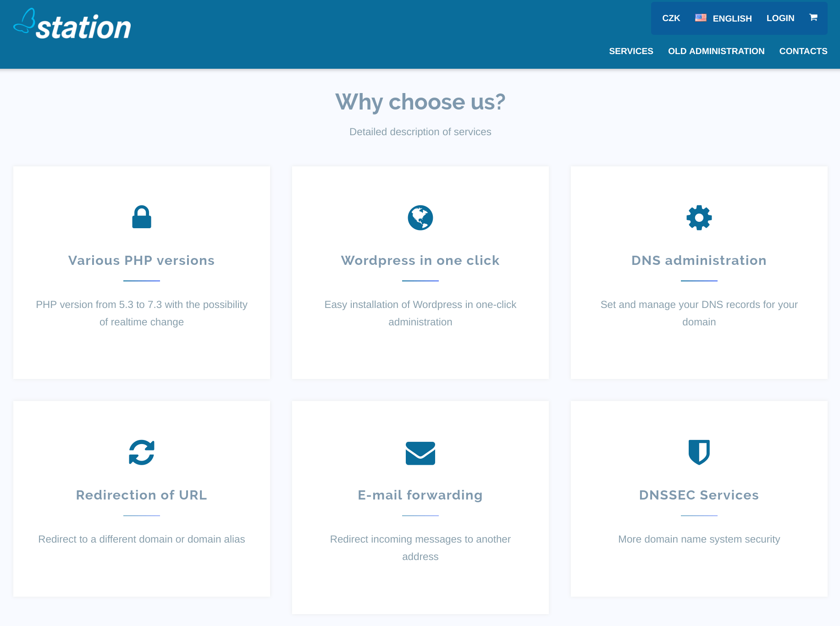Click the Why choose us? title
Image resolution: width=840 pixels, height=626 pixels.
(420, 102)
